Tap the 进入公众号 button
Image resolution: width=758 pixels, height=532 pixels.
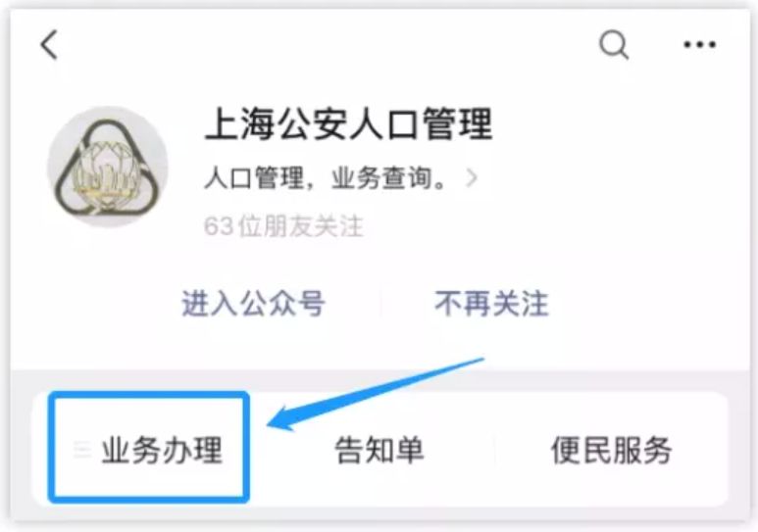point(253,304)
